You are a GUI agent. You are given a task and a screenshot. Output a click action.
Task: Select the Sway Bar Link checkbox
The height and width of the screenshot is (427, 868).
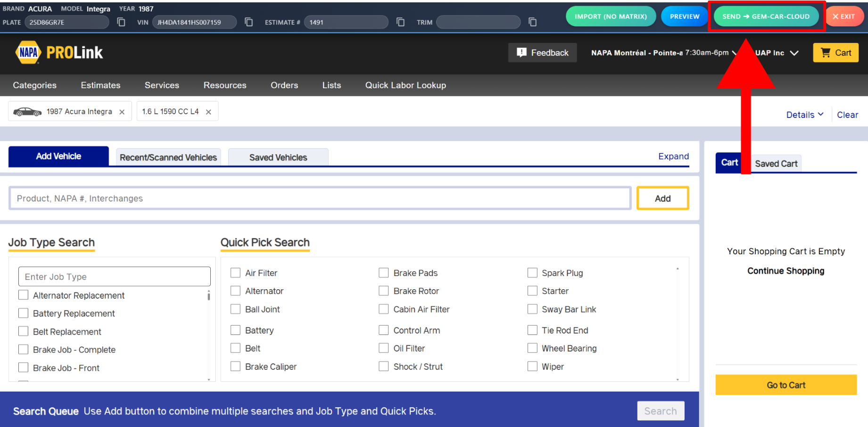pyautogui.click(x=532, y=309)
